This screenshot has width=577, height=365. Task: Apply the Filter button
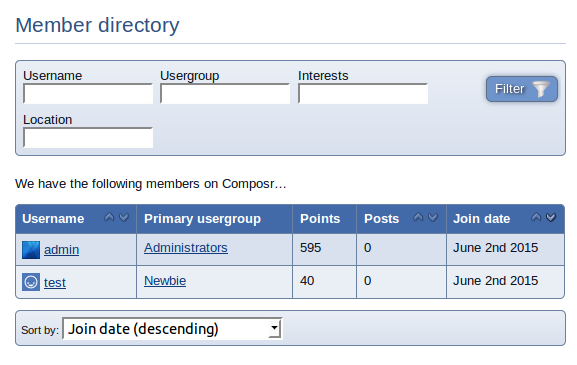coord(522,89)
